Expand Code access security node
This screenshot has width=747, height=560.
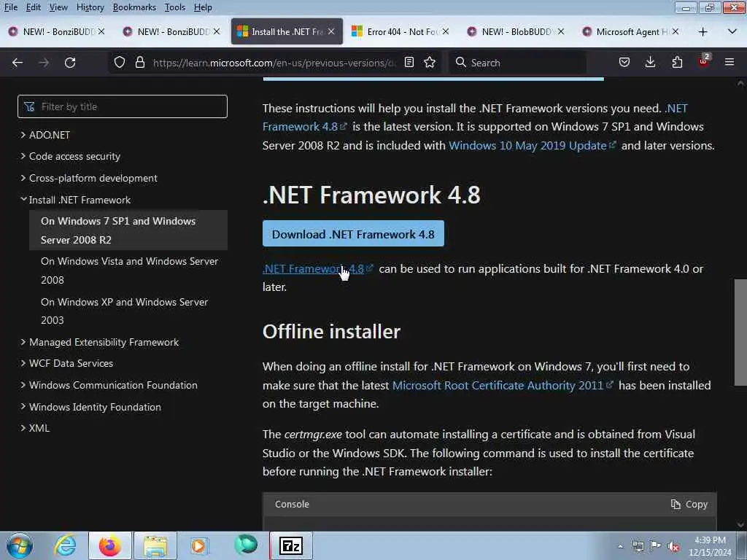point(23,156)
